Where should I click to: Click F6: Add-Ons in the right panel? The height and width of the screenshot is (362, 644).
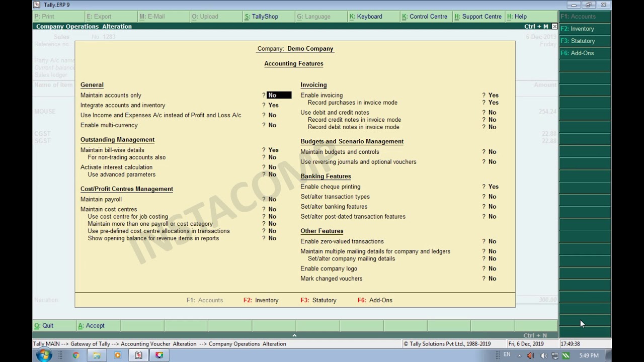tap(585, 53)
